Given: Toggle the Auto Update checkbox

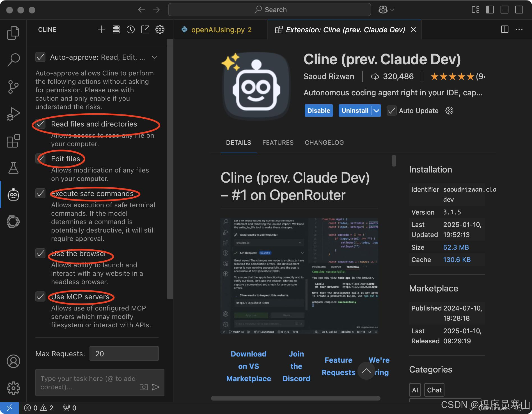Looking at the screenshot, I should pyautogui.click(x=391, y=111).
